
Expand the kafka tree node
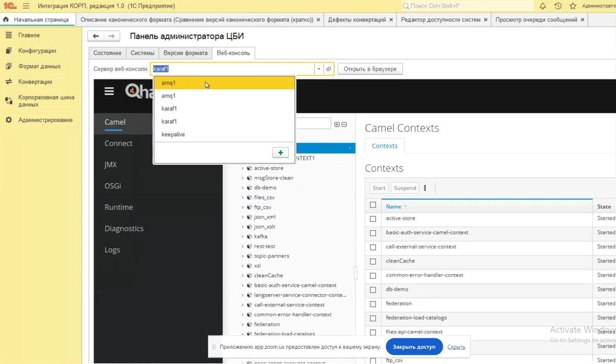coord(242,237)
